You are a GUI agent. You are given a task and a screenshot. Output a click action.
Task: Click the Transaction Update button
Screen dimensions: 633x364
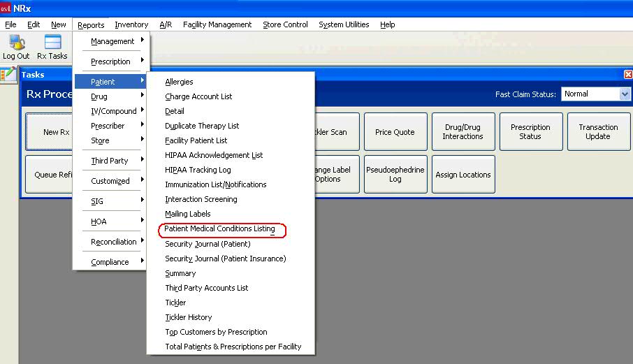[599, 132]
